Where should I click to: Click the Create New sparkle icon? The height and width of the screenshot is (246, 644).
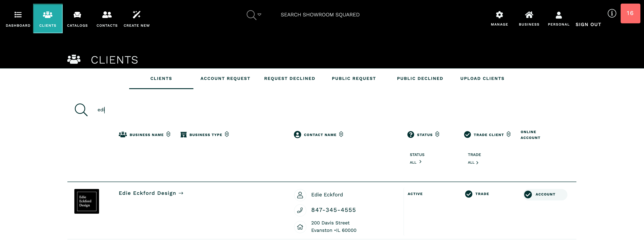coord(136,15)
